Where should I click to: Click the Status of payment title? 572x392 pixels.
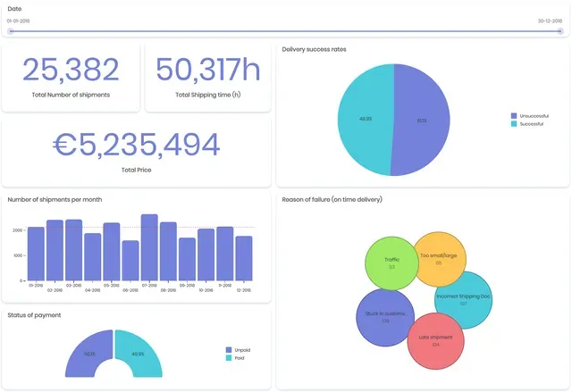(34, 315)
